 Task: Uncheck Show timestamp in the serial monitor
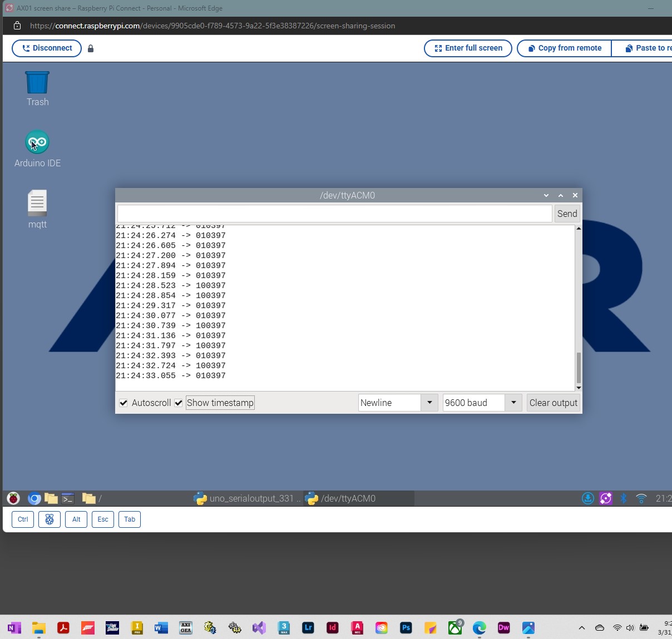pyautogui.click(x=178, y=403)
